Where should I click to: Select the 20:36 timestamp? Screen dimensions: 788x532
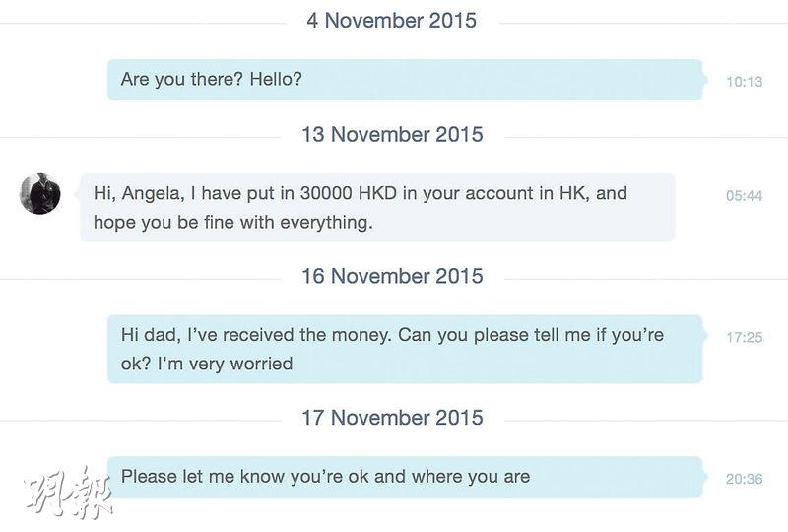[x=744, y=479]
